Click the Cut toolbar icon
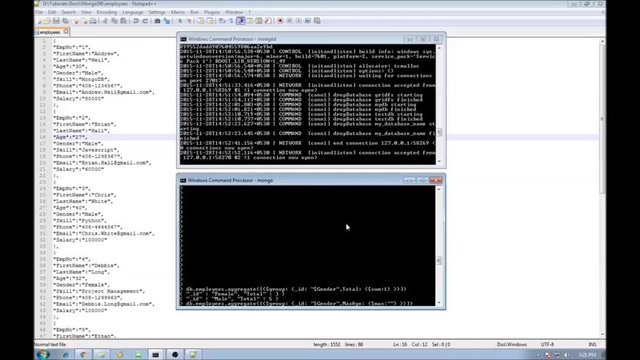 point(105,21)
